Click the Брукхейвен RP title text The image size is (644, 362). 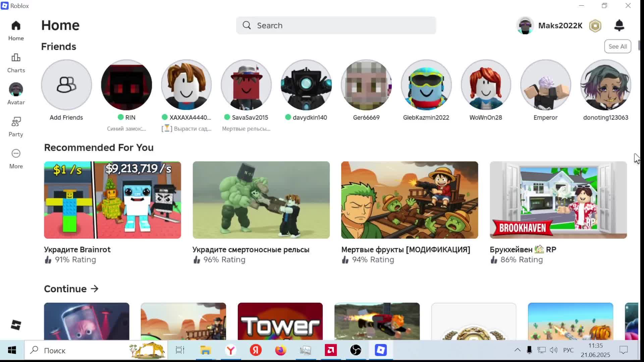(523, 250)
